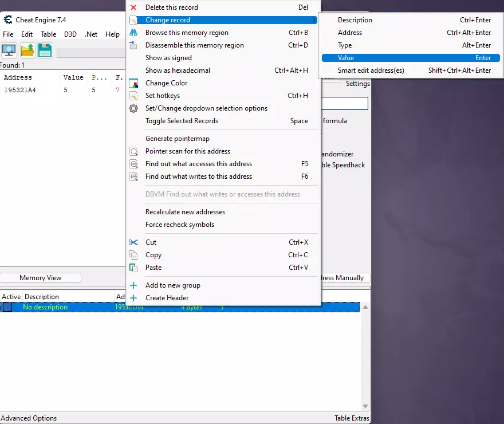Click the plus icon for Create Header
This screenshot has width=504, height=424.
(x=133, y=298)
